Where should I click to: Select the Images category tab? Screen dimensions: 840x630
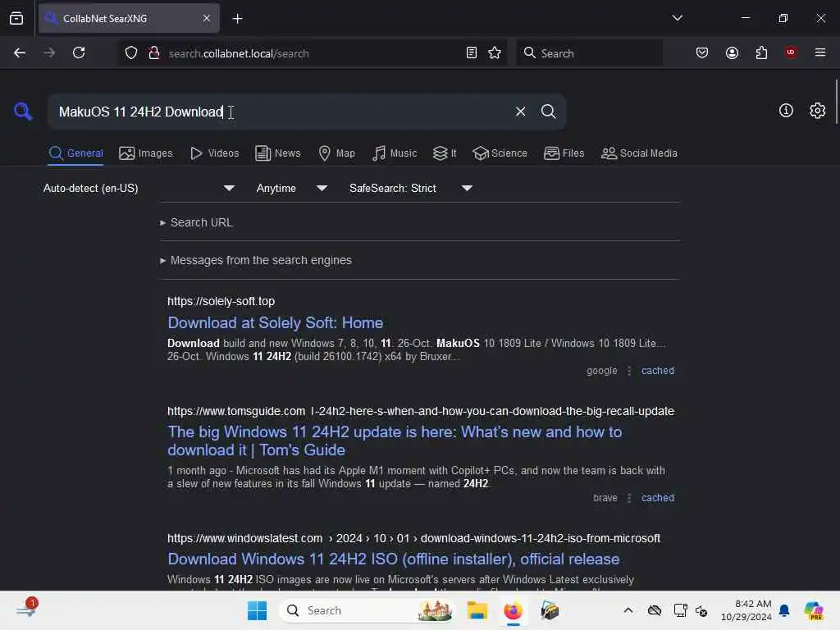(x=146, y=153)
